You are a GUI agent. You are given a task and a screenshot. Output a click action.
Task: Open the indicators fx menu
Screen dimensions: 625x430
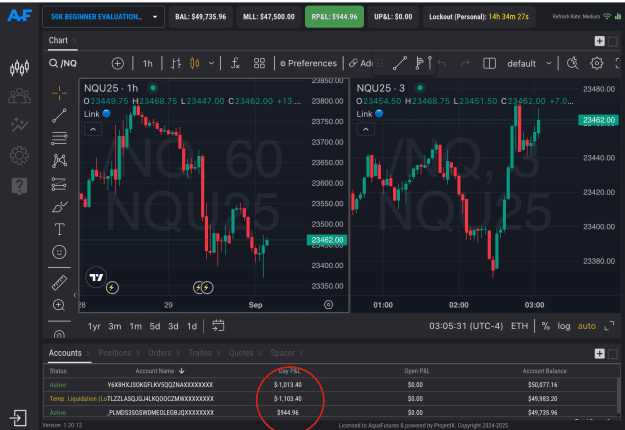tap(236, 63)
